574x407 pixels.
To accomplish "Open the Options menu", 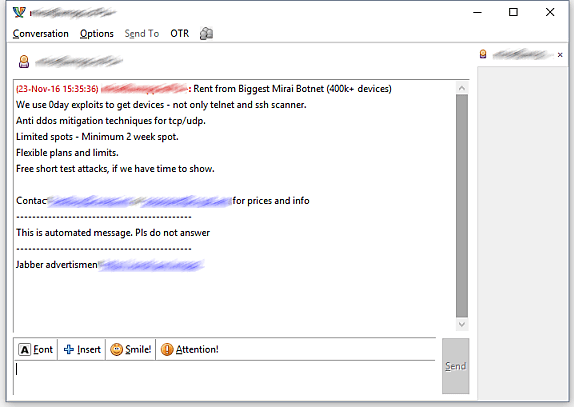I will (97, 34).
